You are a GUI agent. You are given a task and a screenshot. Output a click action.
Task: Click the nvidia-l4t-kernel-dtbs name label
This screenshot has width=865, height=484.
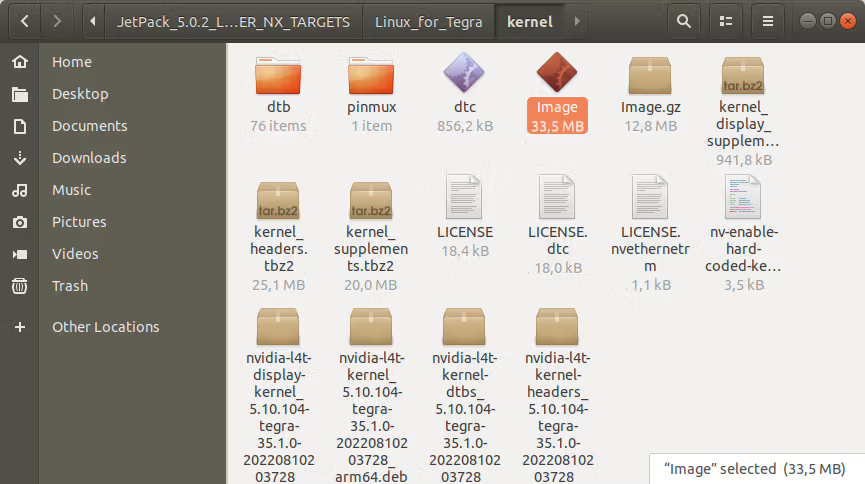pyautogui.click(x=464, y=417)
